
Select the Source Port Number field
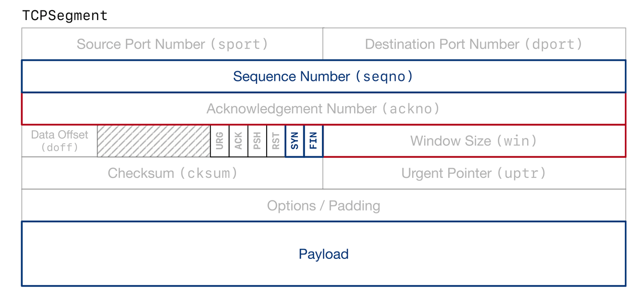[x=172, y=44]
